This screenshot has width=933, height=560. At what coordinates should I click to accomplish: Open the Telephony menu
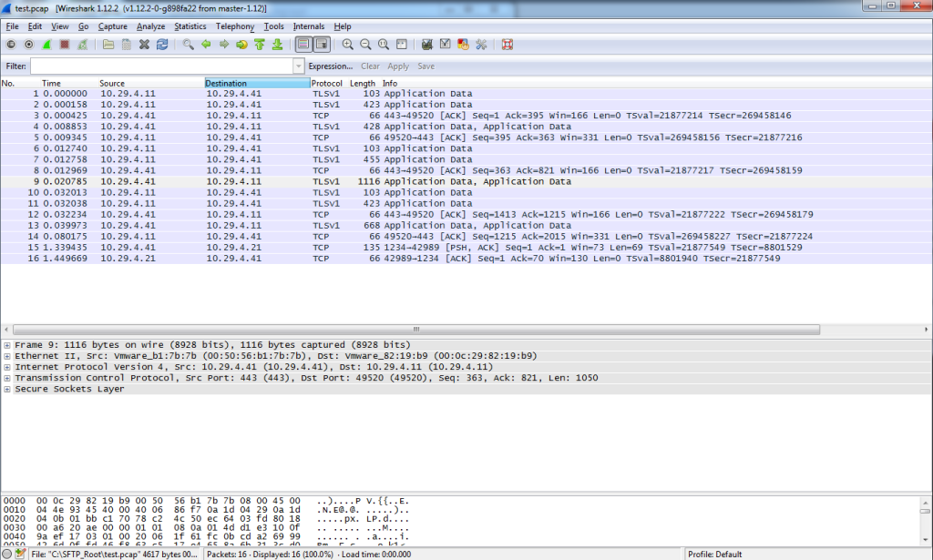[234, 26]
